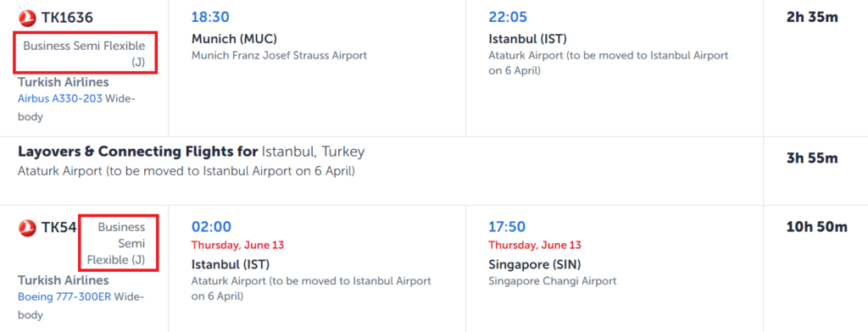This screenshot has width=868, height=332.
Task: Click Singapore (SIN) arrival city
Action: [535, 264]
